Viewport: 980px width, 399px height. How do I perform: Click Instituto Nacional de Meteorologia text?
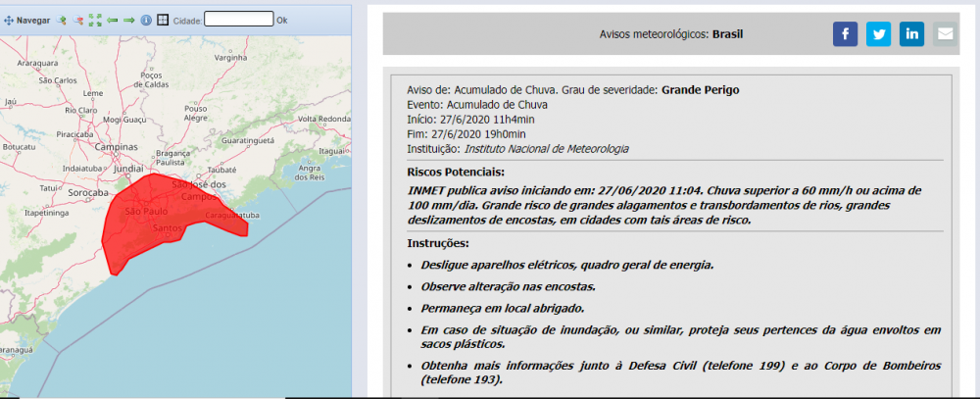[x=546, y=149]
